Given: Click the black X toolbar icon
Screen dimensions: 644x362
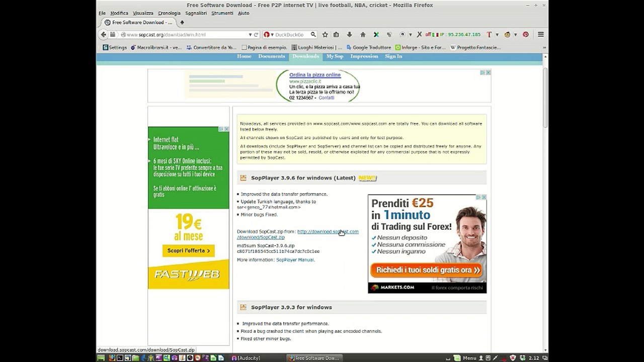Looking at the screenshot, I should tap(419, 35).
